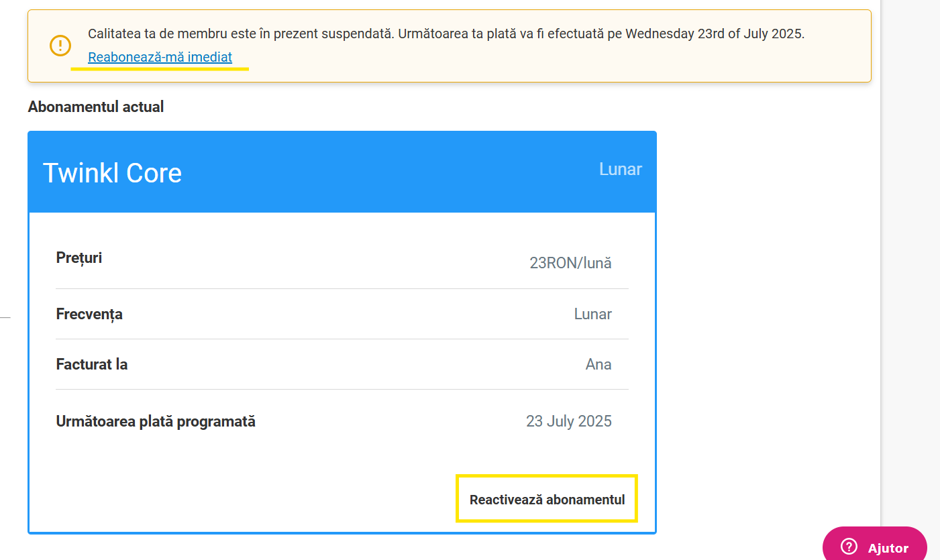Click the Lunar label in blue header

(x=621, y=169)
